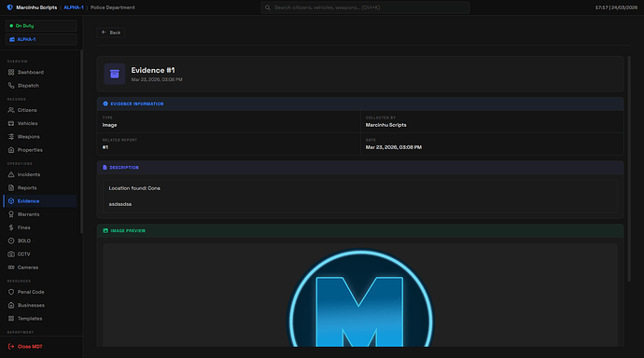Viewport: 644px width, 358px height.
Task: Click the Evidence #1 archive box icon
Action: [x=115, y=74]
